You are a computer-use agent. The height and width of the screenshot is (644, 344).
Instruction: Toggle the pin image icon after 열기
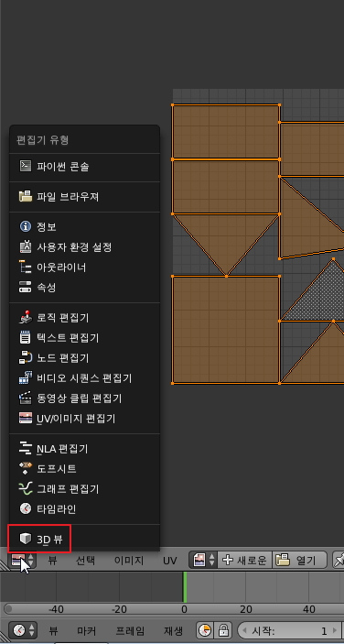click(339, 561)
